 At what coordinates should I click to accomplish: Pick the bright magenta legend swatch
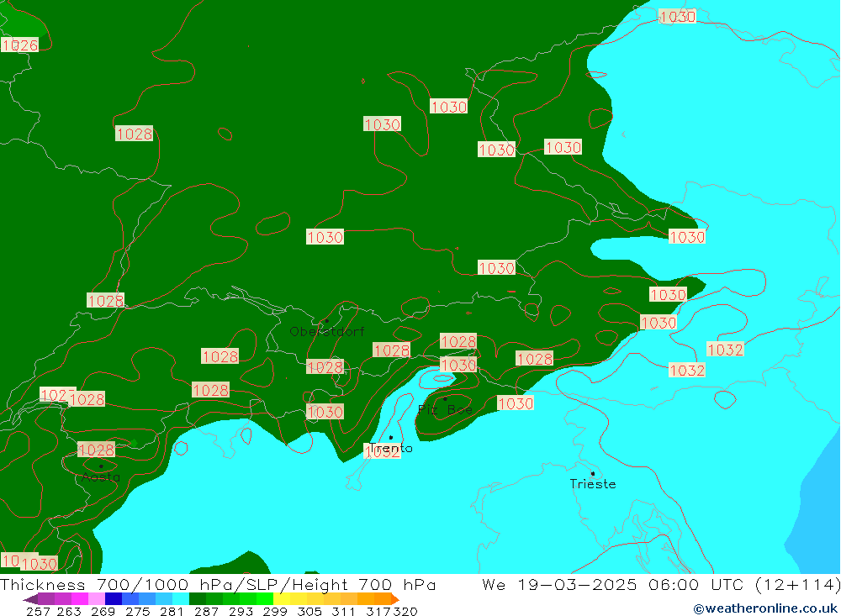point(80,599)
